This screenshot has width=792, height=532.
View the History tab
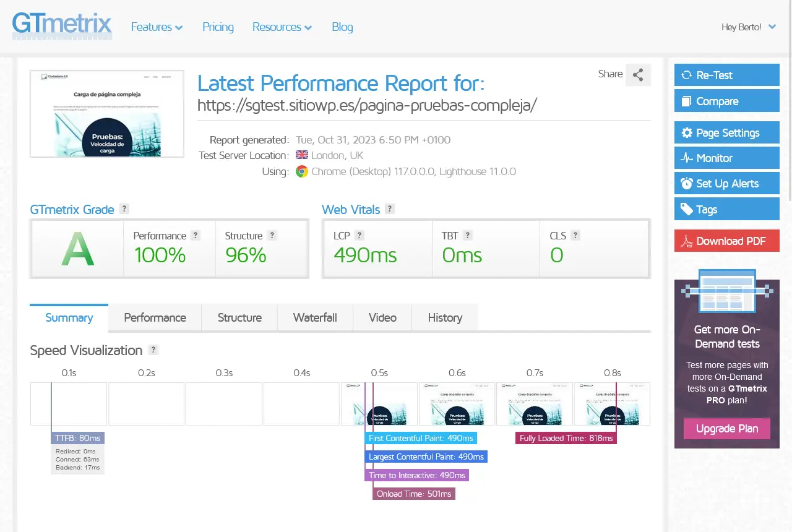click(445, 318)
